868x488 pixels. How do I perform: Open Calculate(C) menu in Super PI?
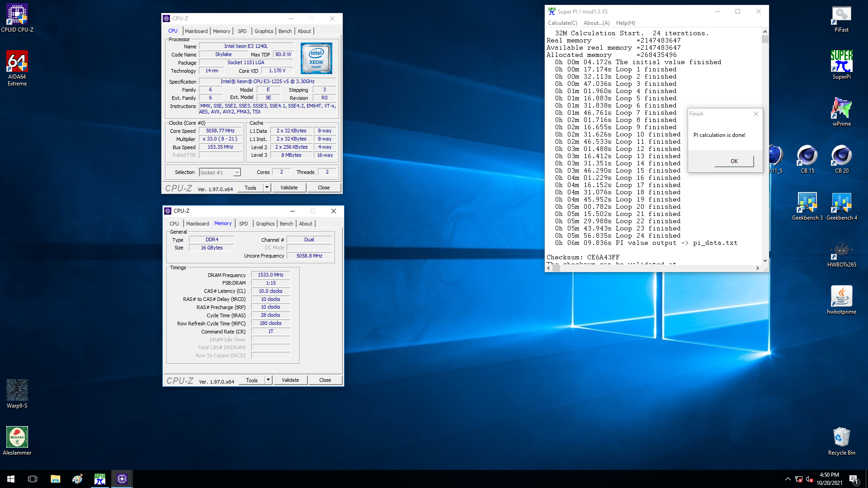[x=562, y=23]
